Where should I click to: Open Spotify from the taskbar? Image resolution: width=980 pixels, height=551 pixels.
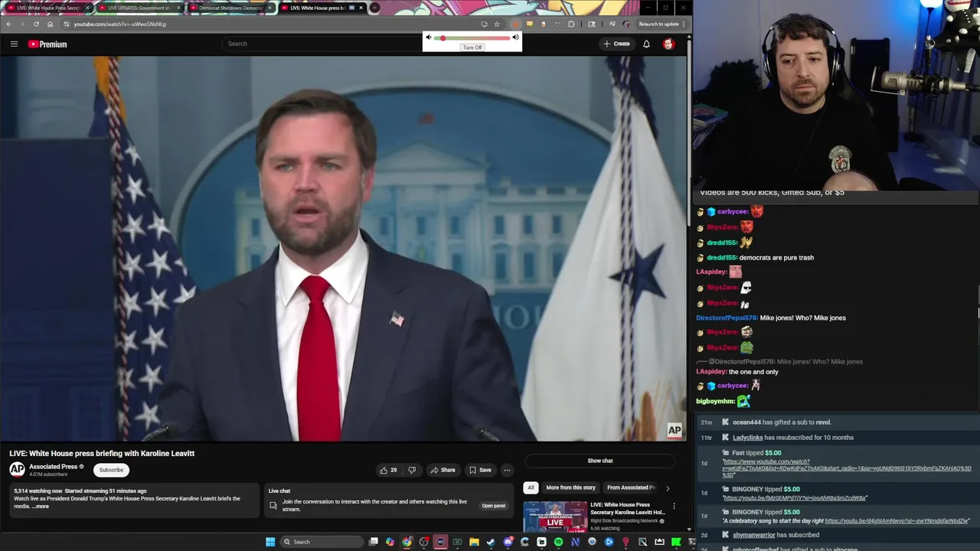pyautogui.click(x=558, y=542)
